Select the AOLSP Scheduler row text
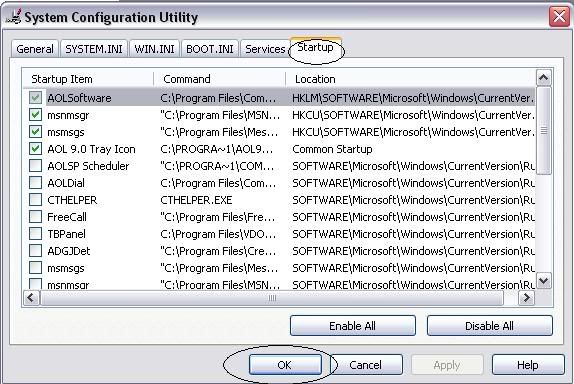 pyautogui.click(x=88, y=166)
